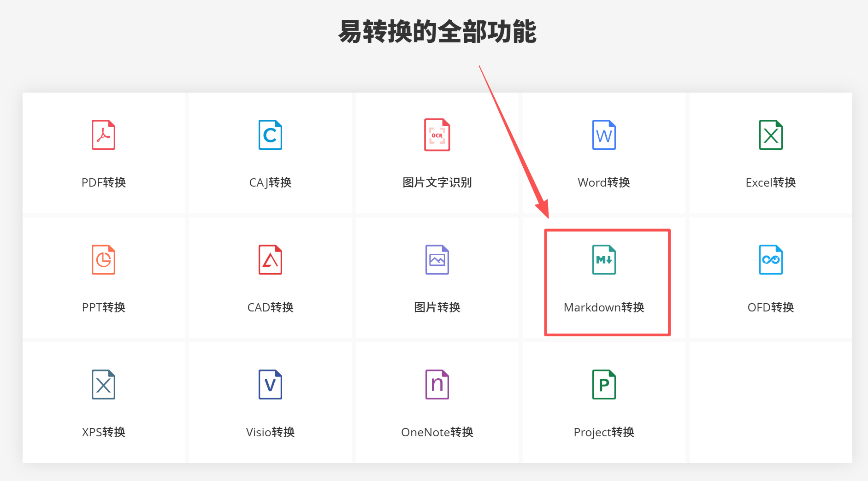868x481 pixels.
Task: Select the PPT转换 chart icon
Action: tap(103, 259)
